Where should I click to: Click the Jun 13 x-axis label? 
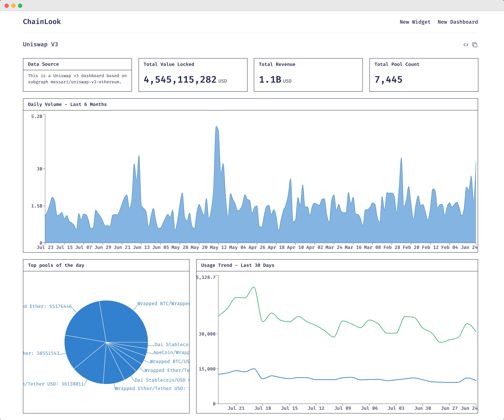(141, 247)
